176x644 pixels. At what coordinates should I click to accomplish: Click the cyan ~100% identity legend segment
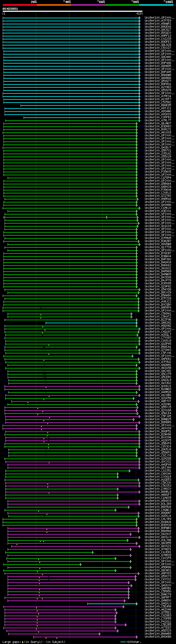pyautogui.click(x=156, y=5)
